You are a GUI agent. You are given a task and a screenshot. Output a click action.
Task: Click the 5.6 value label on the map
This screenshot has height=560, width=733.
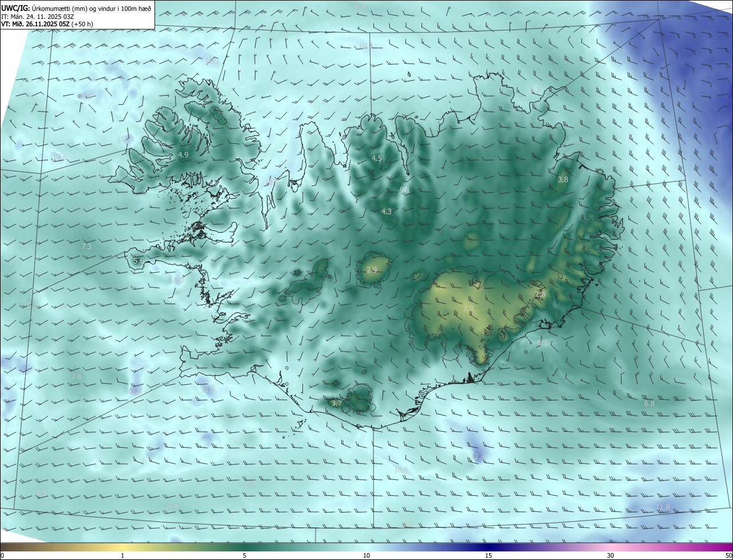click(139, 261)
